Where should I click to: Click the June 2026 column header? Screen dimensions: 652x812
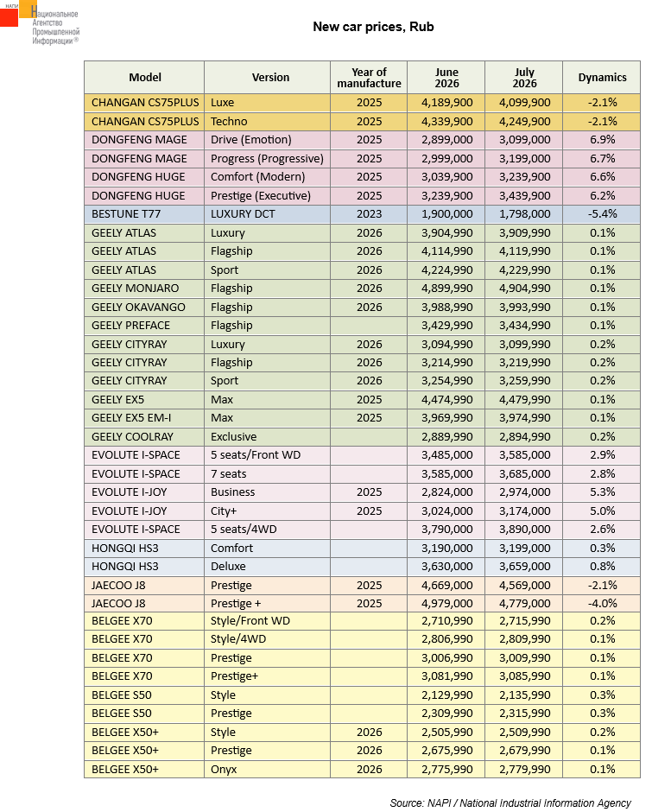(x=446, y=77)
